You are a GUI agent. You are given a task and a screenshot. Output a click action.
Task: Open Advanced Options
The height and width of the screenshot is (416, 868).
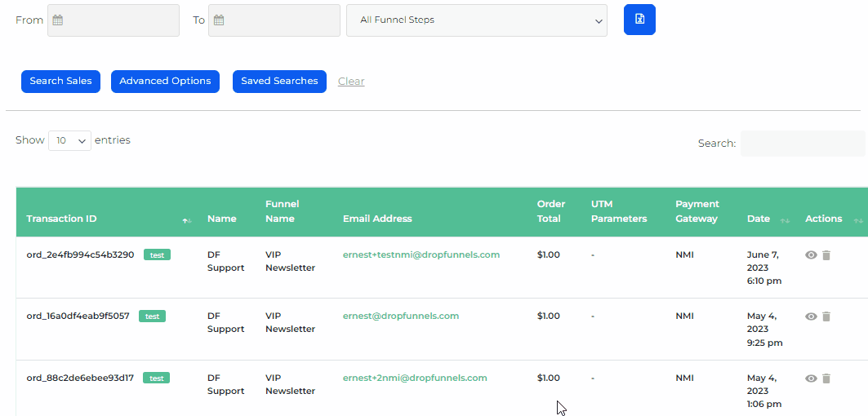[x=165, y=82]
